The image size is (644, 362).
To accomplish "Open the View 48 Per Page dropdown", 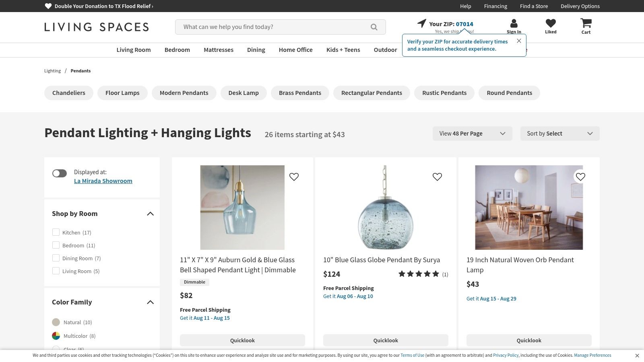I will (472, 134).
